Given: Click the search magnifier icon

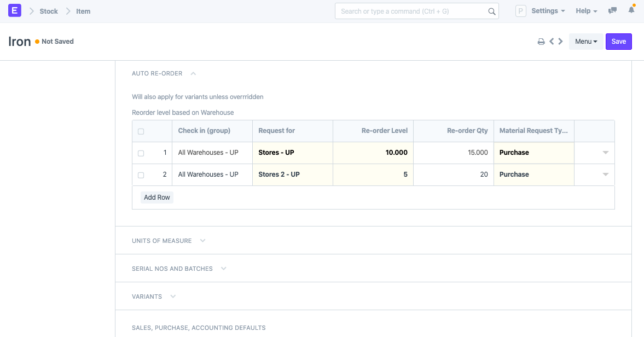Looking at the screenshot, I should pyautogui.click(x=492, y=11).
